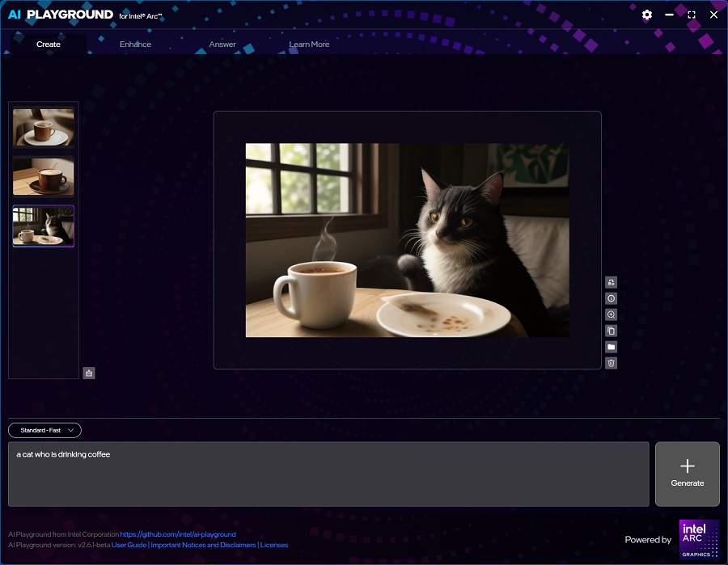Viewport: 728px width, 565px height.
Task: Click the clear-all-images icon below the thumbnail list
Action: (89, 373)
